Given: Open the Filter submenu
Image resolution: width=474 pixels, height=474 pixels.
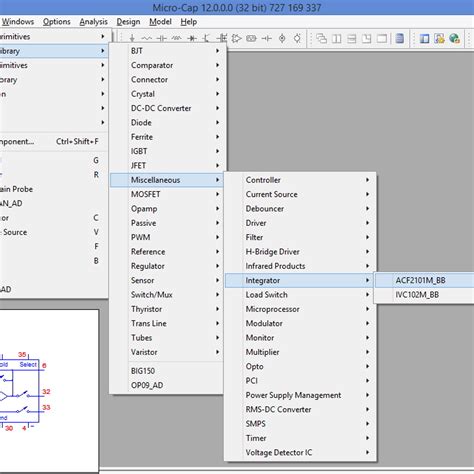Looking at the screenshot, I should pyautogui.click(x=300, y=237).
